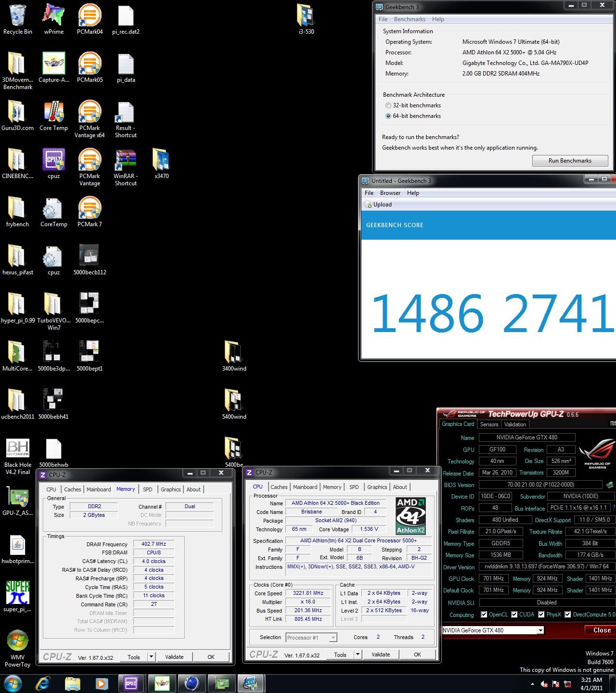Click the Core Speed 3221.81 MHz field
The height and width of the screenshot is (693, 616).
pos(308,593)
